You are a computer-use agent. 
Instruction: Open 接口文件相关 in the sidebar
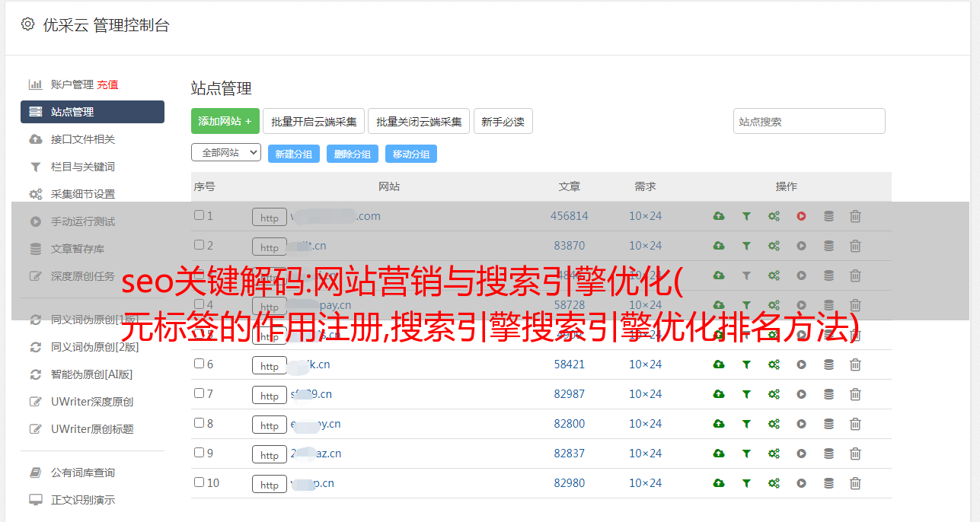(x=82, y=139)
